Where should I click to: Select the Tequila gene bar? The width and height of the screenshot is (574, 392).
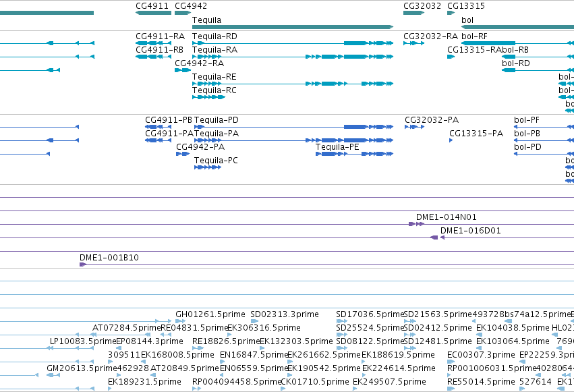(293, 27)
